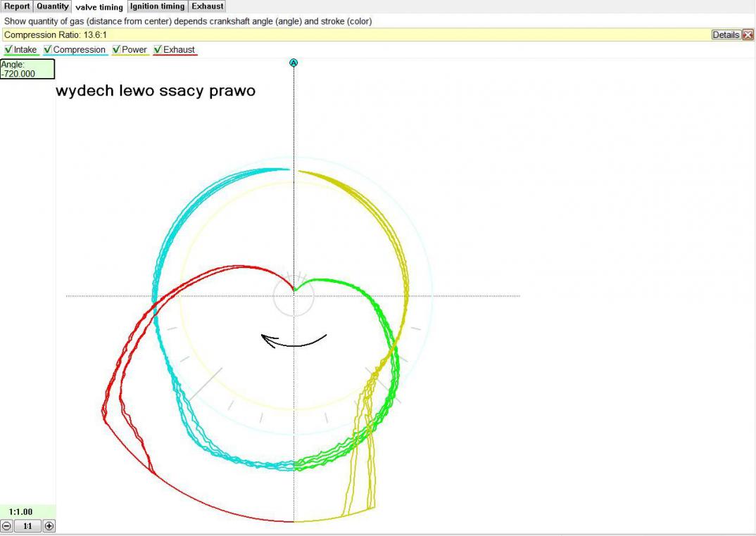The image size is (756, 536).
Task: Open the Exhaust tab
Action: pyautogui.click(x=208, y=6)
